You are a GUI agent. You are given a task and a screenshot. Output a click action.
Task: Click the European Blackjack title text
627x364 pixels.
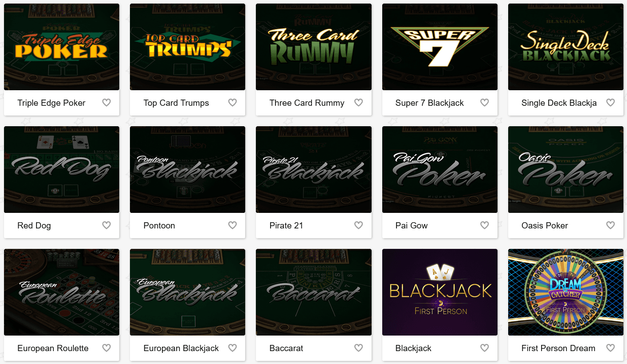181,348
